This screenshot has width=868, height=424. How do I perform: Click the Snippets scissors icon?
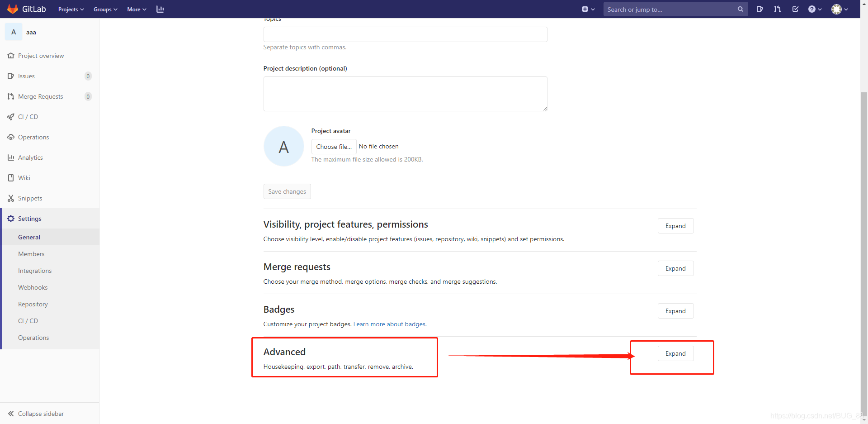point(11,198)
